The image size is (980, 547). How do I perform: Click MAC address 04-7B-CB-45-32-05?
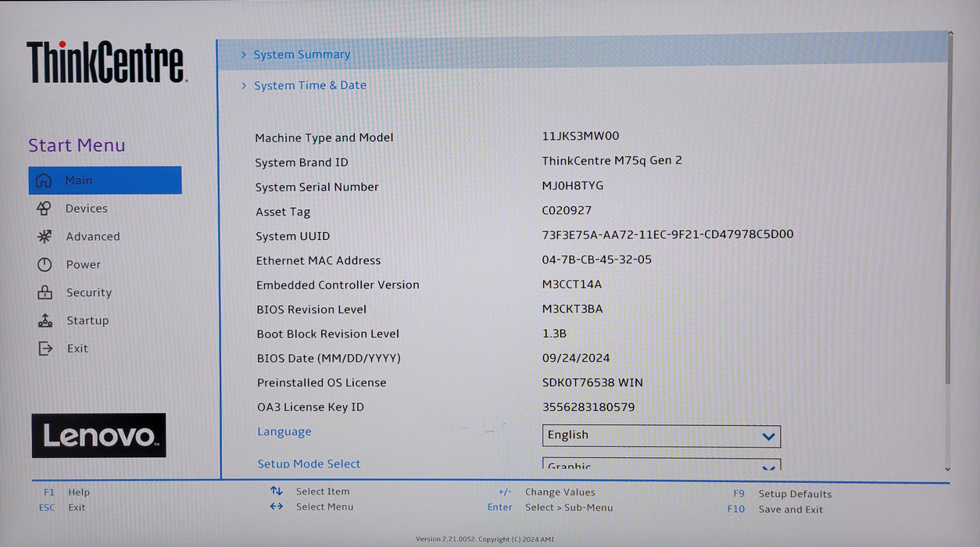pos(597,259)
